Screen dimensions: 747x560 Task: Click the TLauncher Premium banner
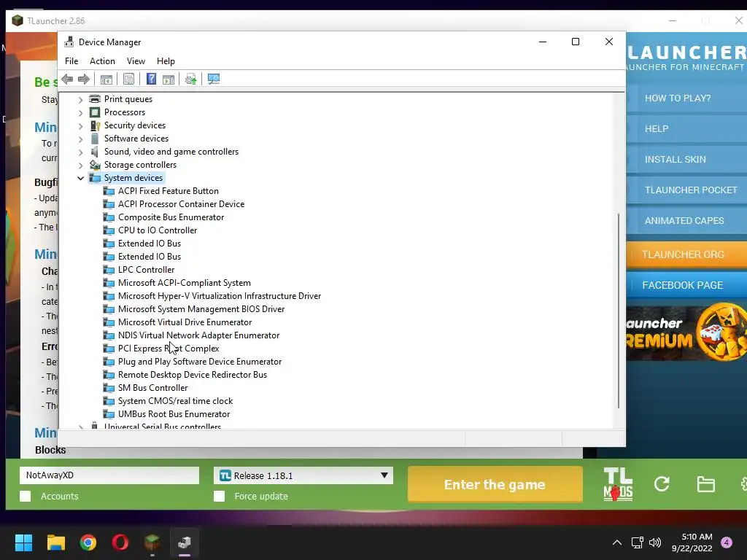point(686,332)
